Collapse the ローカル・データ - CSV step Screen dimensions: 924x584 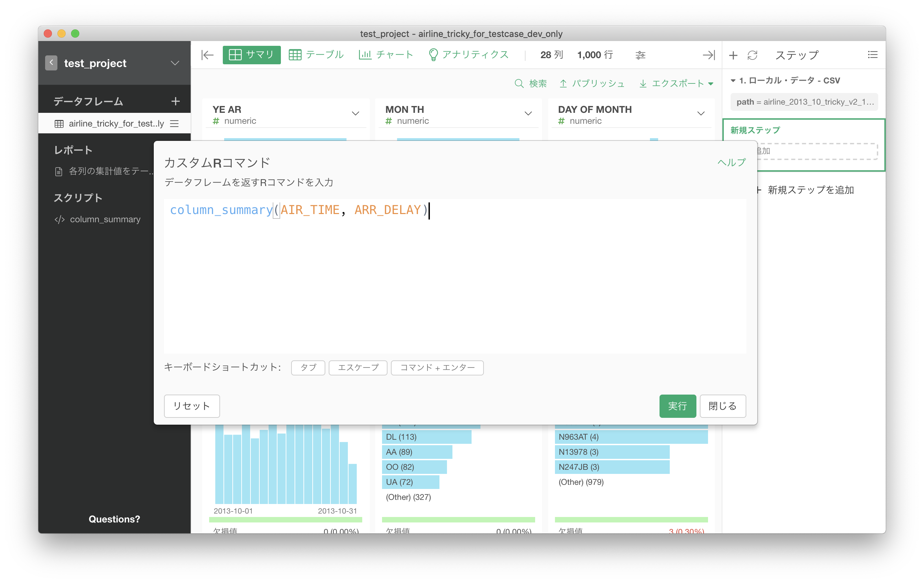point(733,81)
